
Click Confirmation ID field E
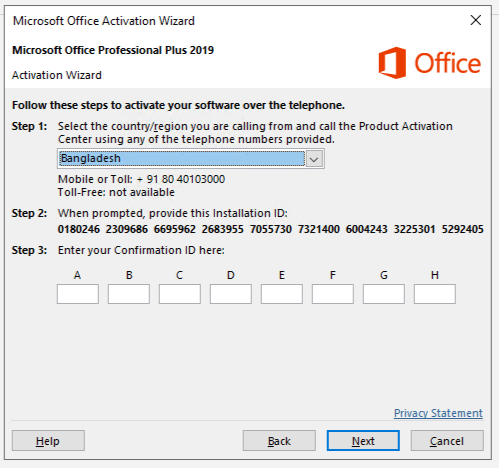[282, 294]
